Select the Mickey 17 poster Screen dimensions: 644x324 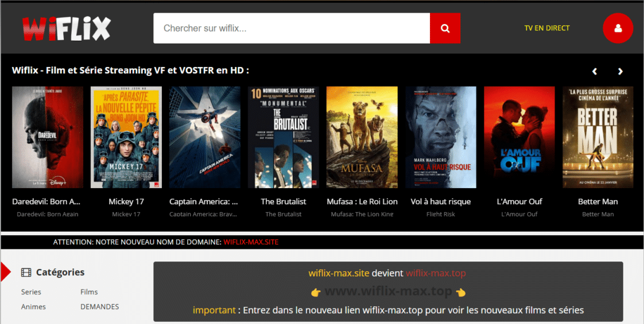pyautogui.click(x=126, y=137)
